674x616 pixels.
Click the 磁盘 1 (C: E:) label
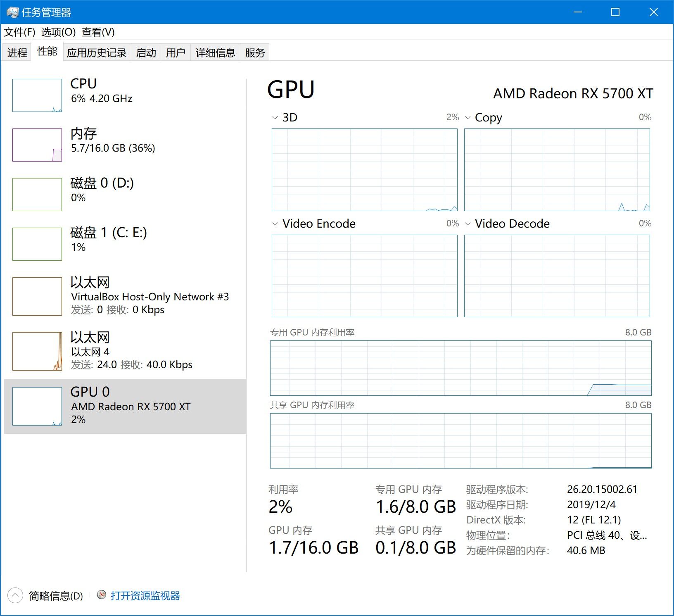click(x=109, y=233)
